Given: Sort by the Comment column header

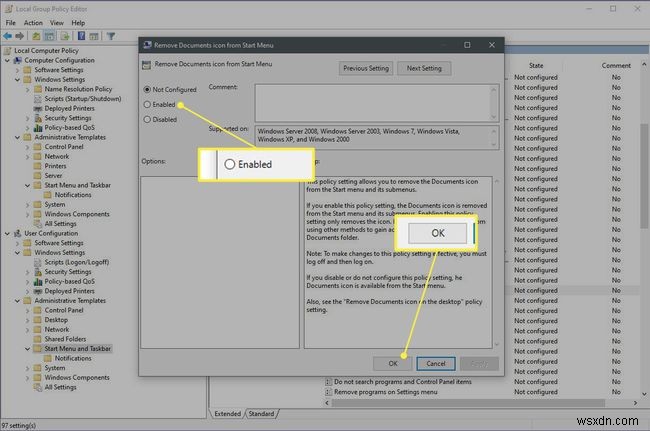Looking at the screenshot, I should (x=616, y=65).
